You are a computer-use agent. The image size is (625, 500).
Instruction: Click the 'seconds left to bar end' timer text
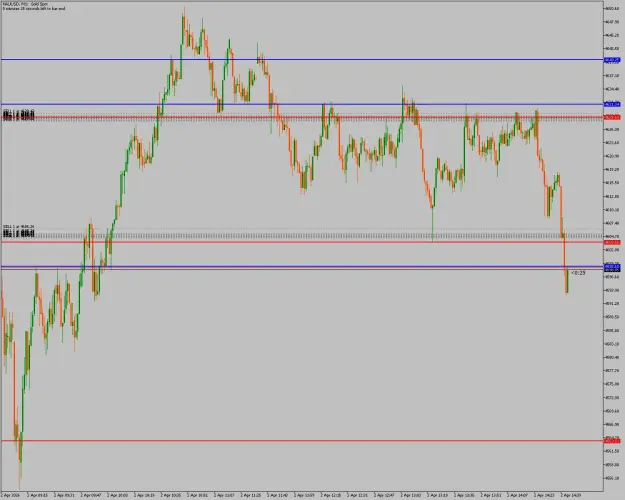click(34, 8)
